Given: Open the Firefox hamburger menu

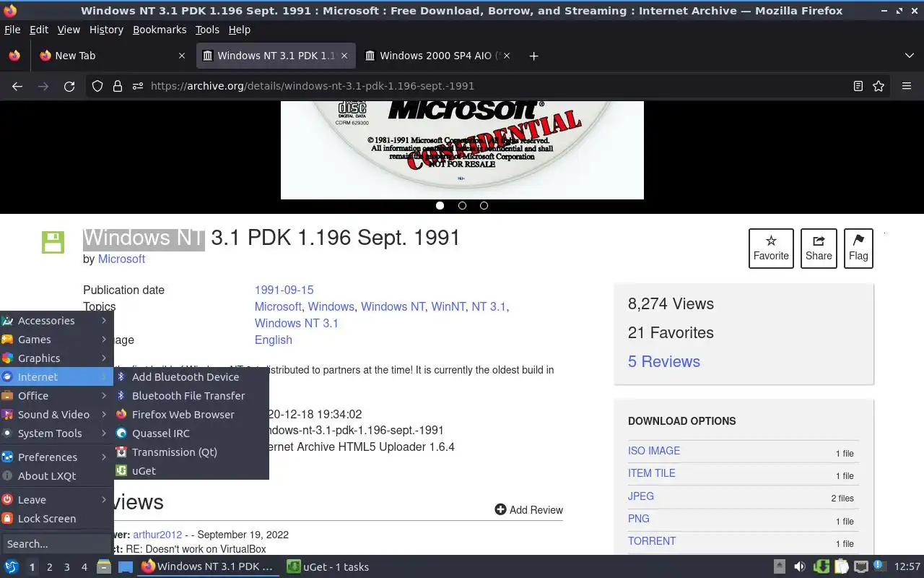Looking at the screenshot, I should [907, 86].
